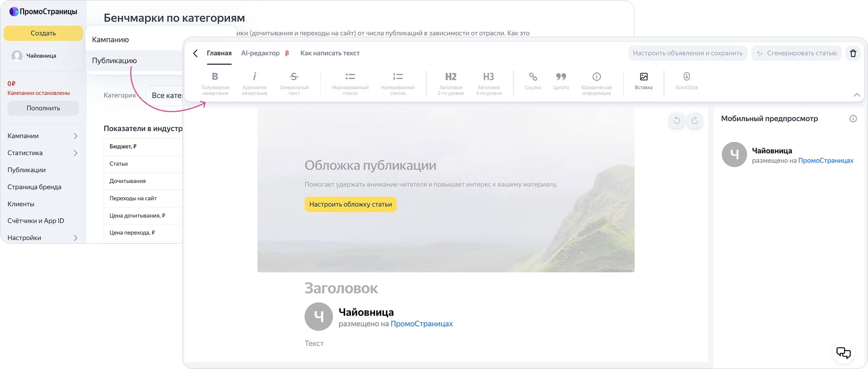Insert bulleted list (Маркированный список)

[x=350, y=83]
